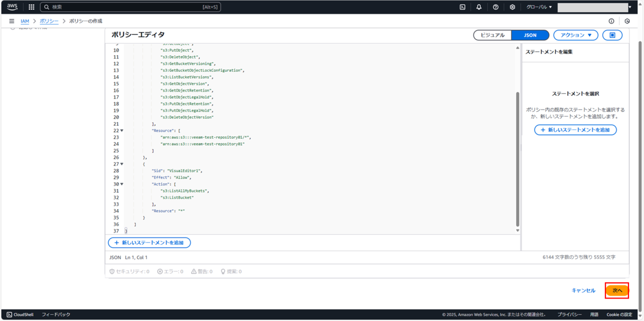Click the "Sid": "VisualEditor1" line
This screenshot has height=321, width=644.
pos(177,171)
